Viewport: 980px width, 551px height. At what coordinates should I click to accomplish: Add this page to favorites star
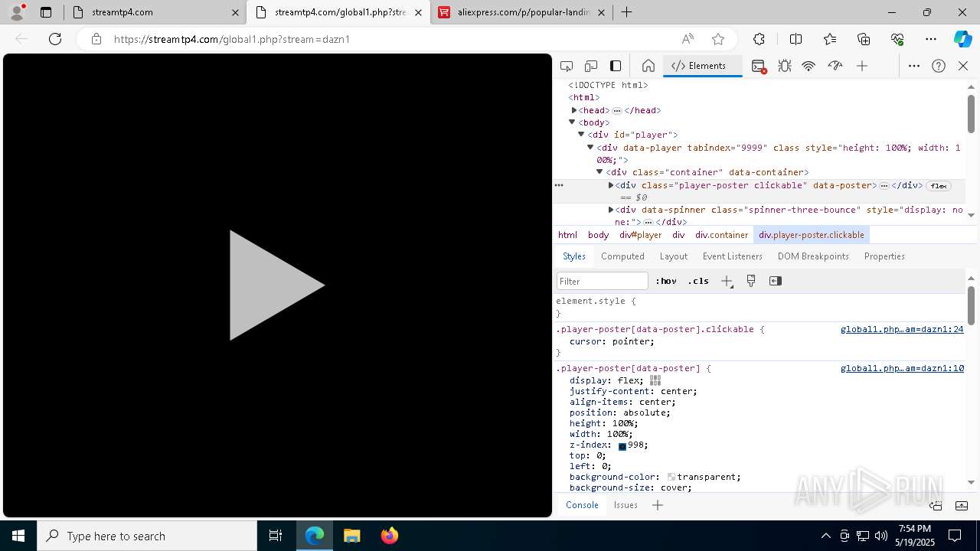[x=717, y=39]
